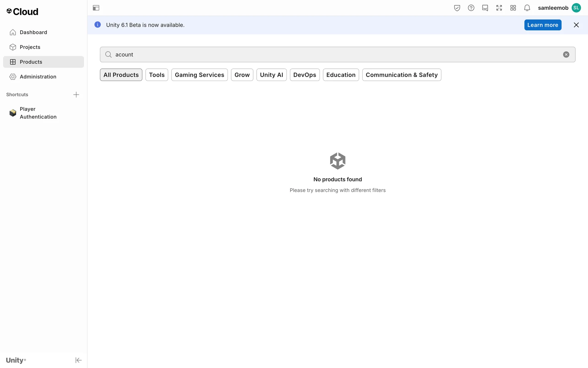588x368 pixels.
Task: Open Projects from the sidebar
Action: point(30,47)
